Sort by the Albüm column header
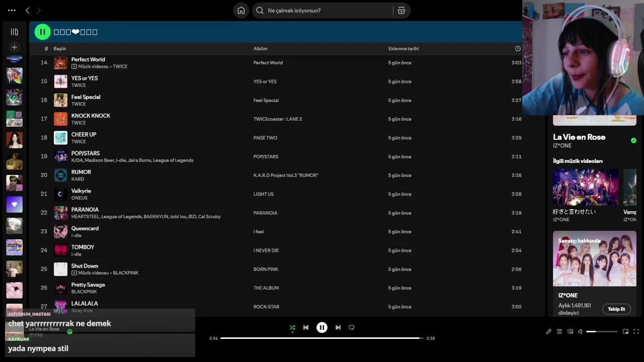 pos(261,49)
